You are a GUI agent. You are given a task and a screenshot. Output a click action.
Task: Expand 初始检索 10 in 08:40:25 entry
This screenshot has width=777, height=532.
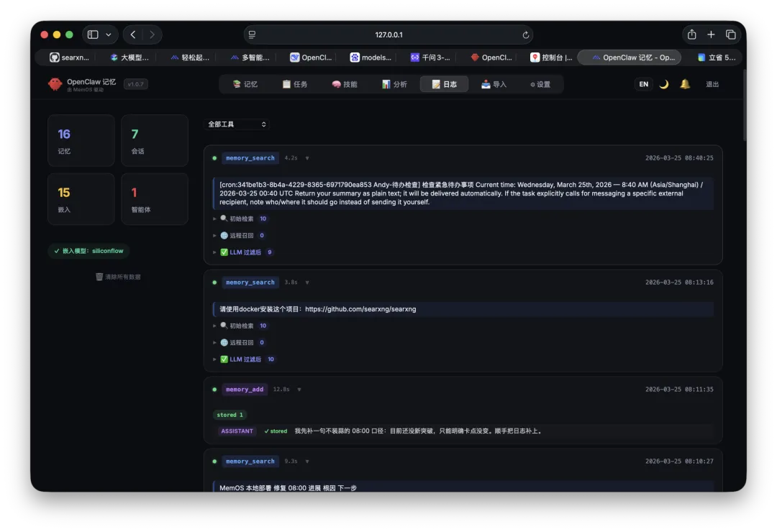[x=240, y=219]
